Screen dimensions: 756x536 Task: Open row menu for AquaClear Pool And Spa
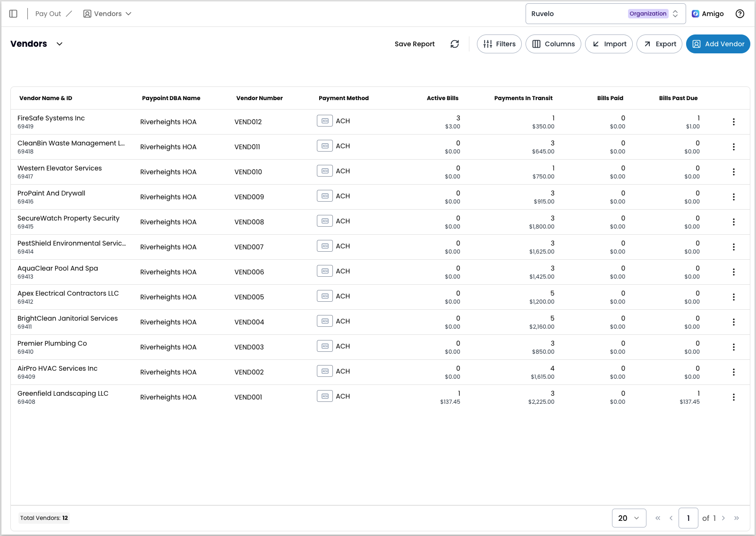point(734,272)
